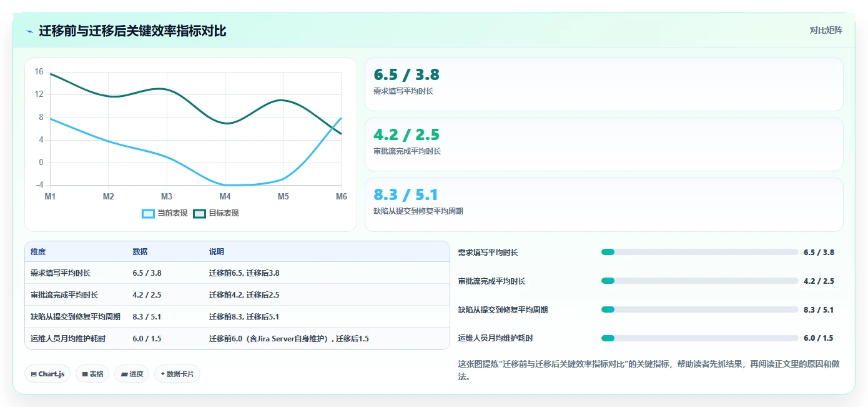Click caption 缺陷从提交到修复平均周期 in data card

[418, 211]
